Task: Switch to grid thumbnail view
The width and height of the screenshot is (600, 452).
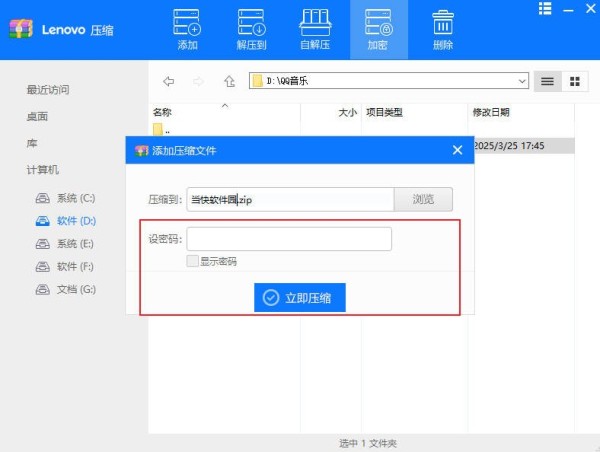Action: 575,81
